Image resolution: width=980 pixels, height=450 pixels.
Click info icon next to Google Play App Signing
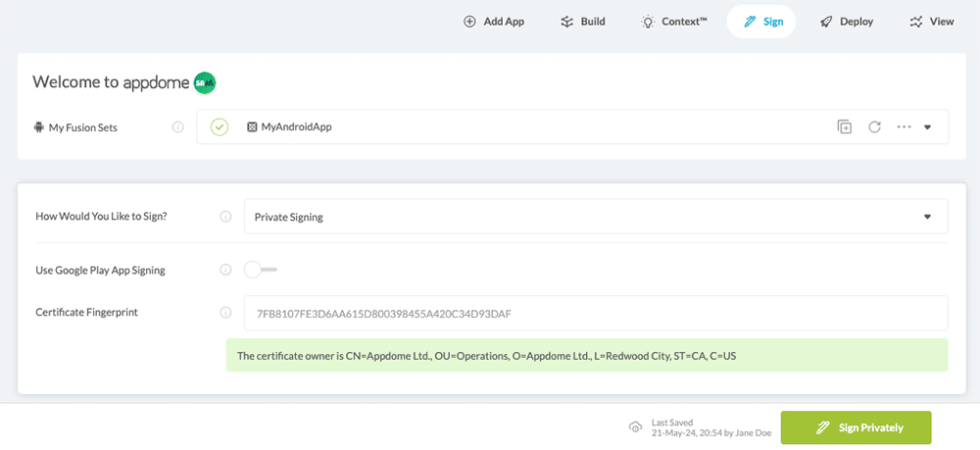[x=225, y=270]
